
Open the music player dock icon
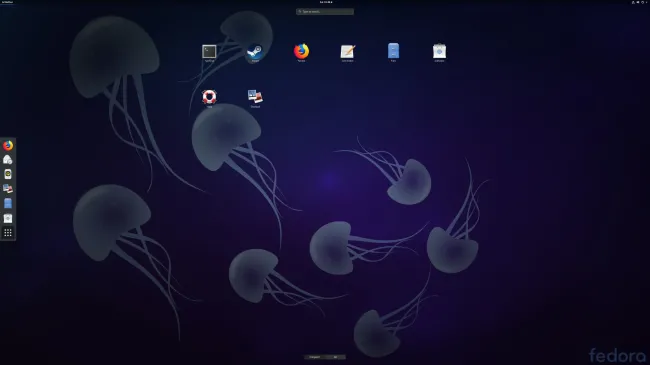(x=8, y=174)
